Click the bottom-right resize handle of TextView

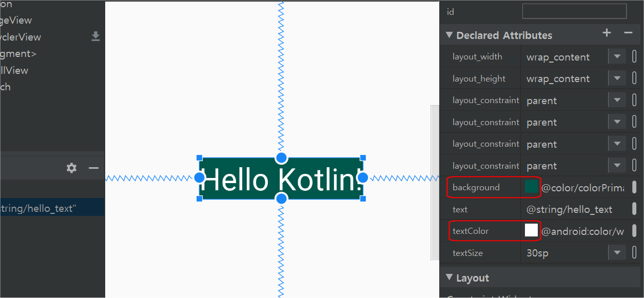tap(363, 198)
